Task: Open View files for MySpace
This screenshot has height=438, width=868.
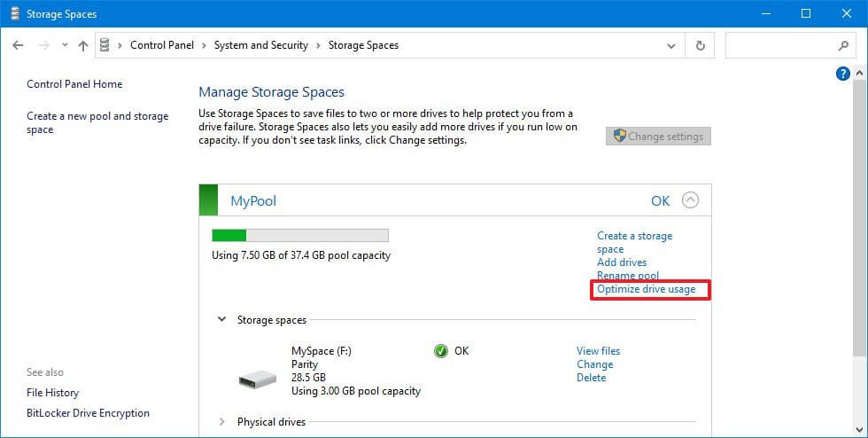Action: [598, 351]
